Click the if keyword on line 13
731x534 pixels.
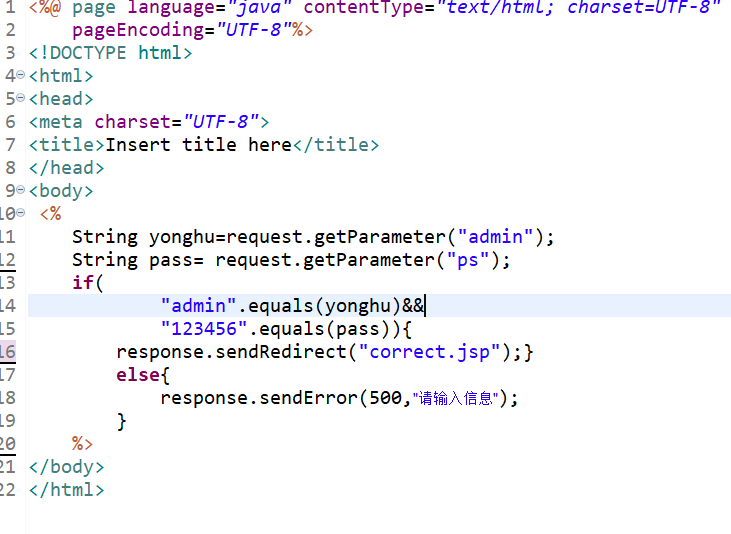(x=83, y=283)
